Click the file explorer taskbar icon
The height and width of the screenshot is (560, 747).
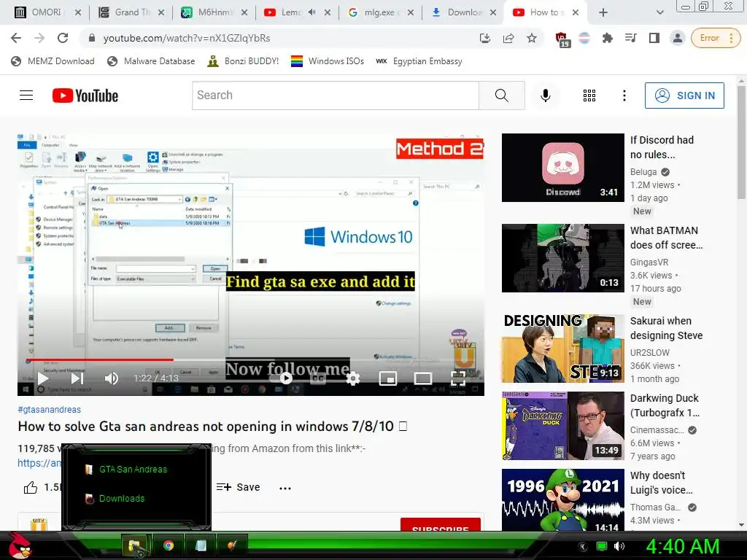(135, 545)
